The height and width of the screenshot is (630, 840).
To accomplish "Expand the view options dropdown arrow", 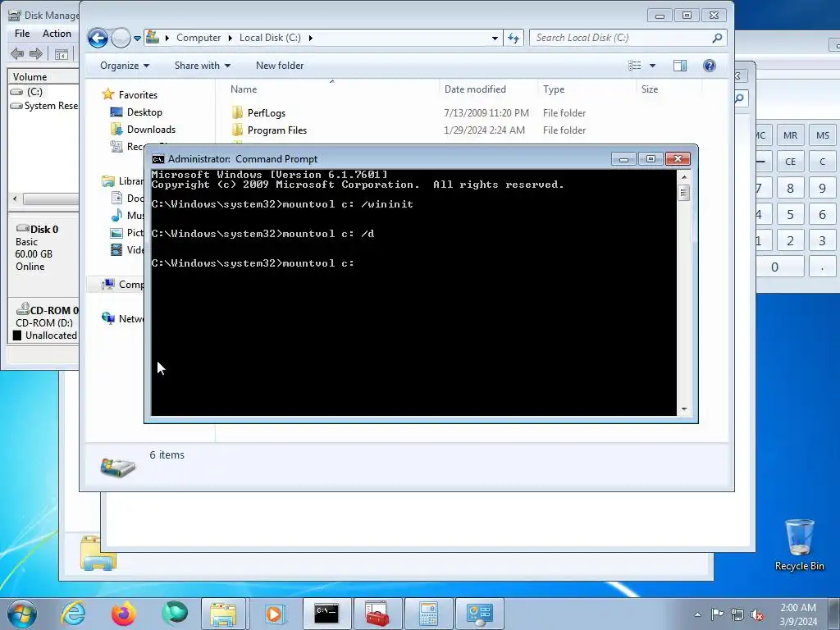I will (x=652, y=66).
